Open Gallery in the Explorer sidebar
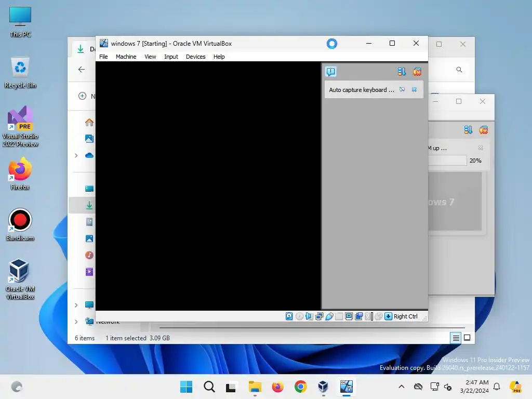The width and height of the screenshot is (532, 399). click(x=89, y=138)
